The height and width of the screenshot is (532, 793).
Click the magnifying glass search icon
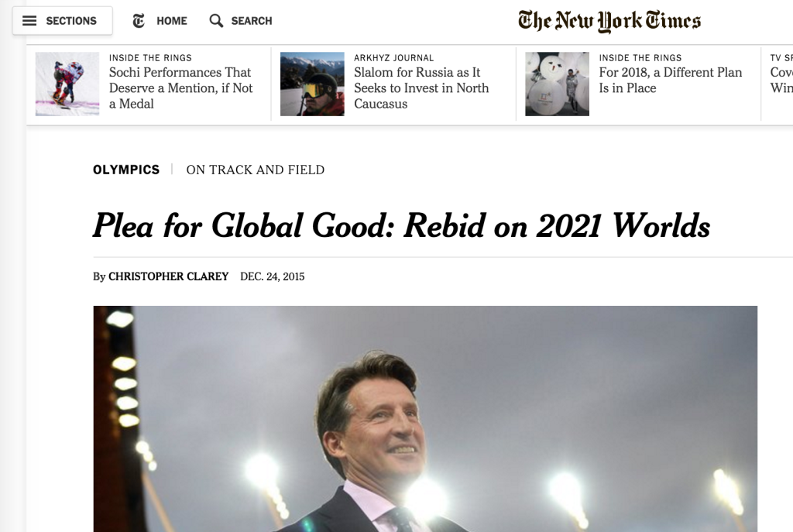pos(216,21)
